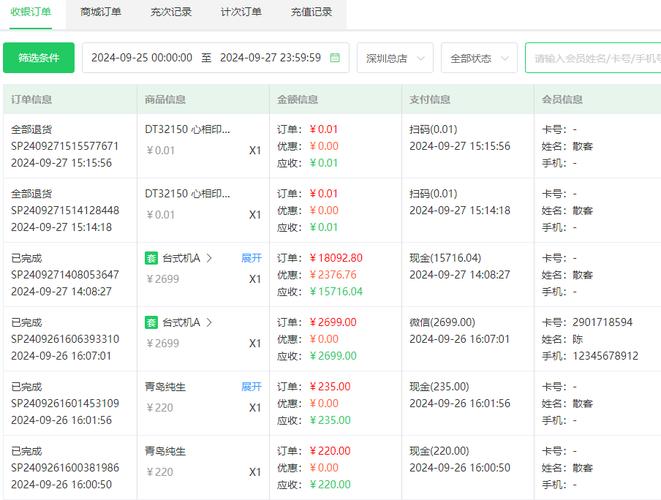661x500 pixels.
Task: Select order number SP2409271514128448
Action: click(65, 210)
